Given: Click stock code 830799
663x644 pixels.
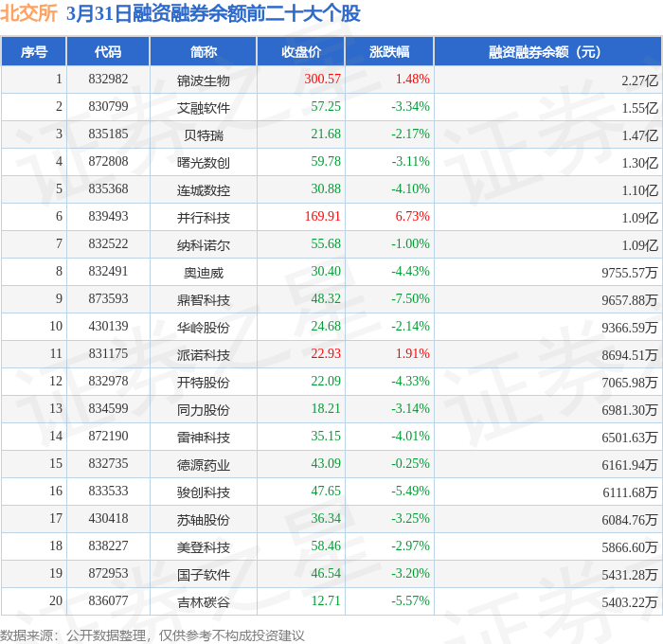Looking at the screenshot, I should click(x=108, y=107).
